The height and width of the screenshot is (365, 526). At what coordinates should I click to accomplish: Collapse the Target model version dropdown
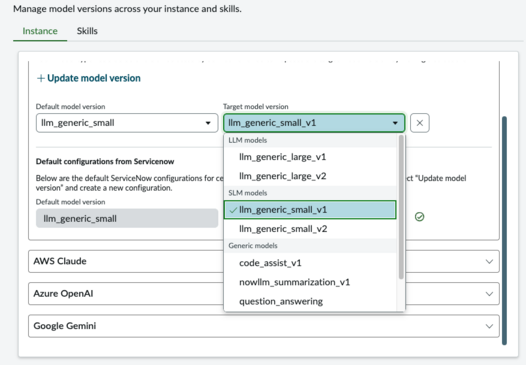(314, 123)
